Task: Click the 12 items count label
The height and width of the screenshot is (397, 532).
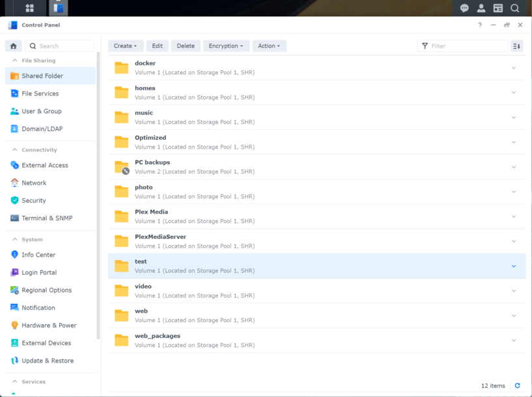Action: coord(493,386)
